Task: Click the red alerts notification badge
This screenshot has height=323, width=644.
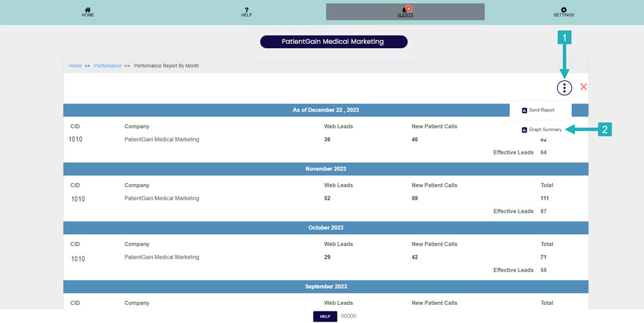Action: [409, 8]
